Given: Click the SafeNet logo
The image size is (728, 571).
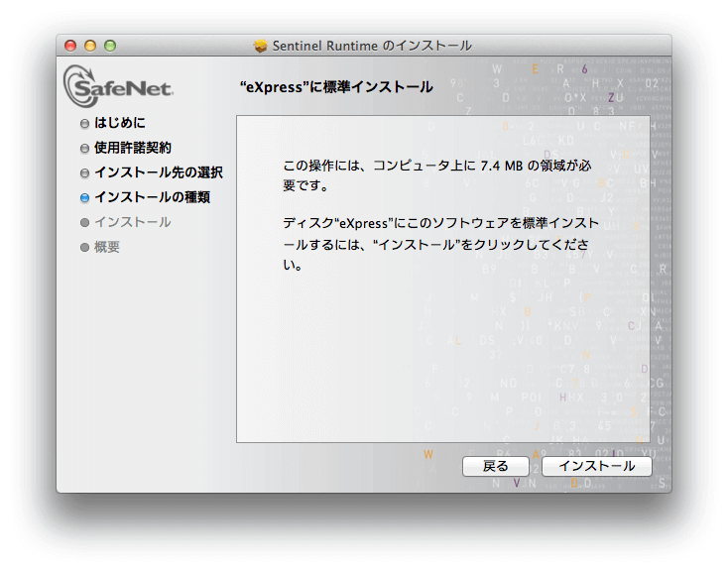Looking at the screenshot, I should coord(118,86).
